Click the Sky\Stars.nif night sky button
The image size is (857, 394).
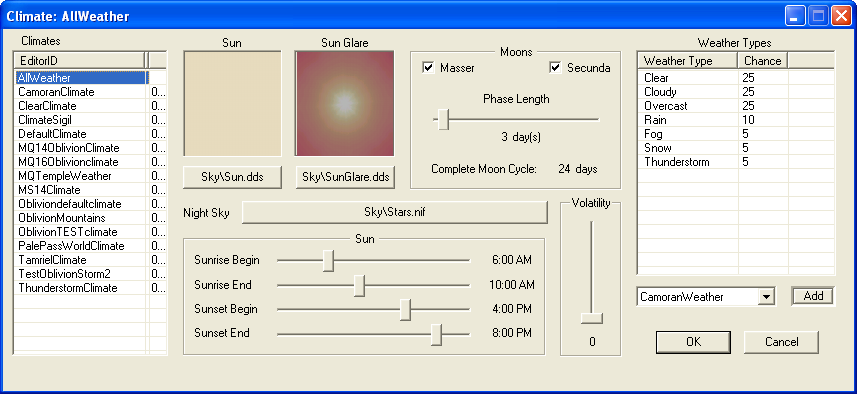pos(395,213)
